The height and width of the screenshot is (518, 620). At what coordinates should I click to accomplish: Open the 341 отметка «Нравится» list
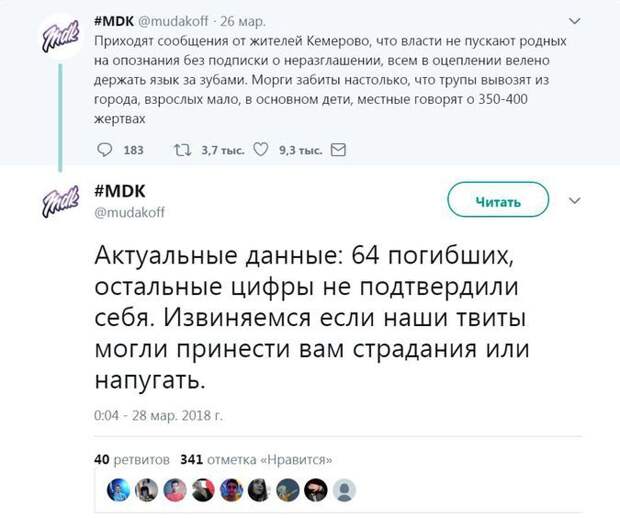pyautogui.click(x=256, y=459)
